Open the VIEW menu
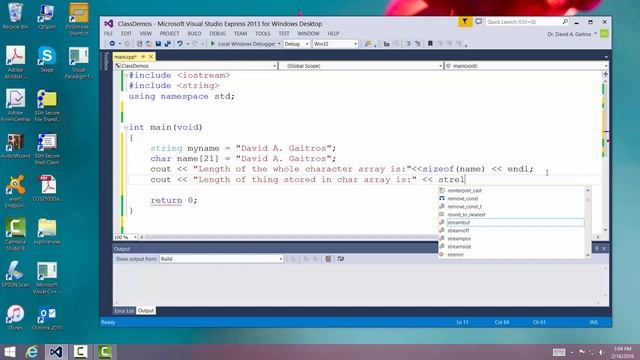Image resolution: width=640 pixels, height=360 pixels. tap(146, 33)
